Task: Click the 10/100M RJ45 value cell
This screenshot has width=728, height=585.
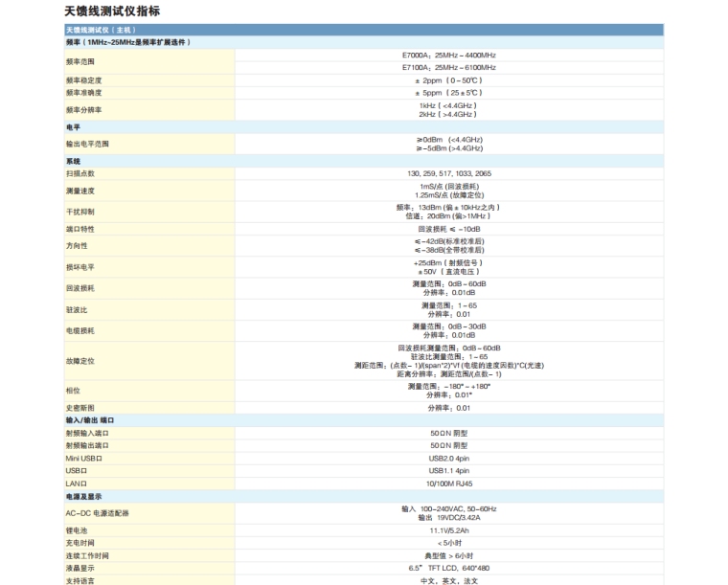Action: (x=448, y=484)
